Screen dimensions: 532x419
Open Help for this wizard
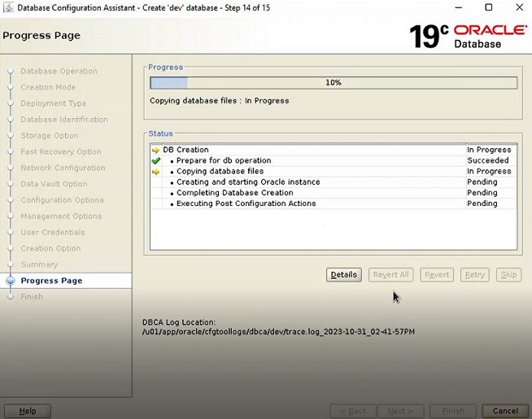[28, 411]
